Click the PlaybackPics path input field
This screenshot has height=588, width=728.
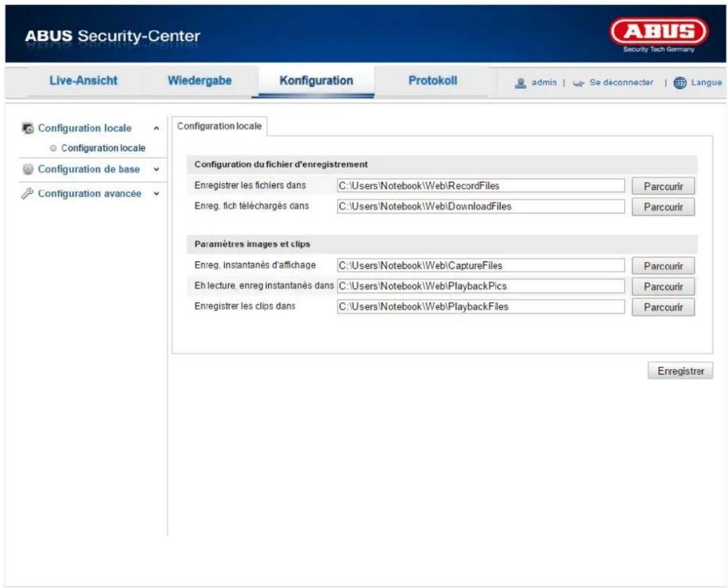481,286
